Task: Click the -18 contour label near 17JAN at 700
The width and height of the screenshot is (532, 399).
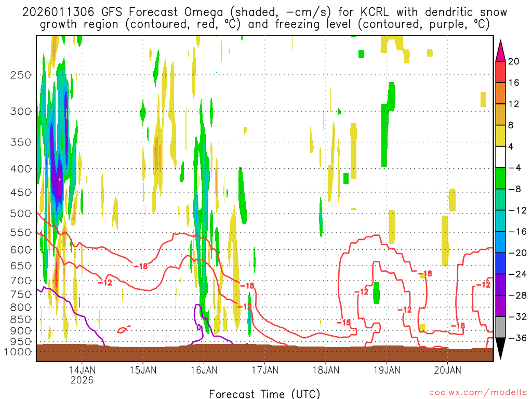Action: (247, 286)
